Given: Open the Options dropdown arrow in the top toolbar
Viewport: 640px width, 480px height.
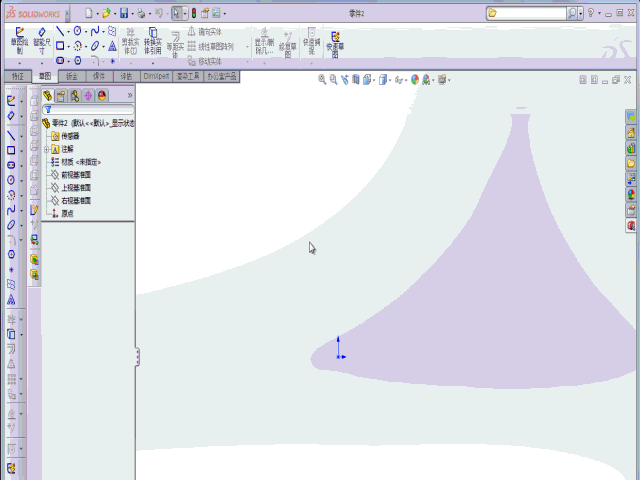Looking at the screenshot, I should pyautogui.click(x=224, y=14).
